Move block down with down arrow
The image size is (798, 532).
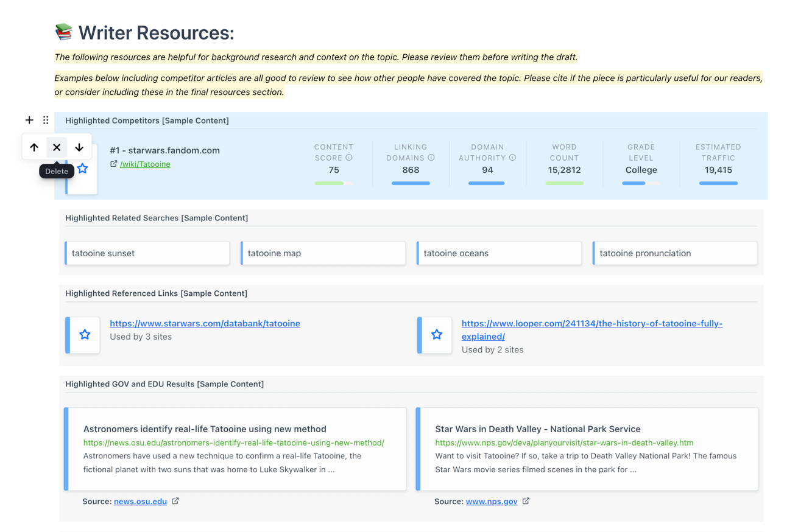[x=79, y=147]
